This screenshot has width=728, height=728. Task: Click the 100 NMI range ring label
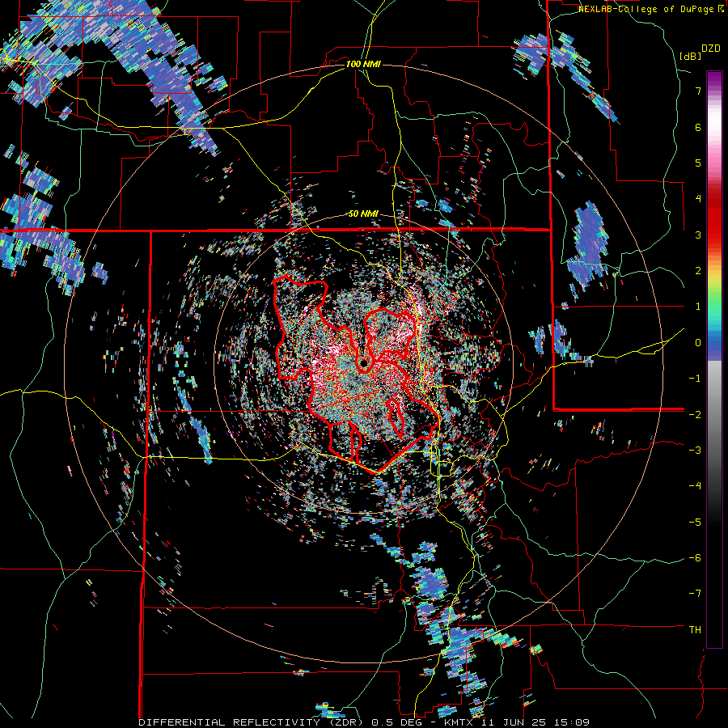tap(363, 64)
